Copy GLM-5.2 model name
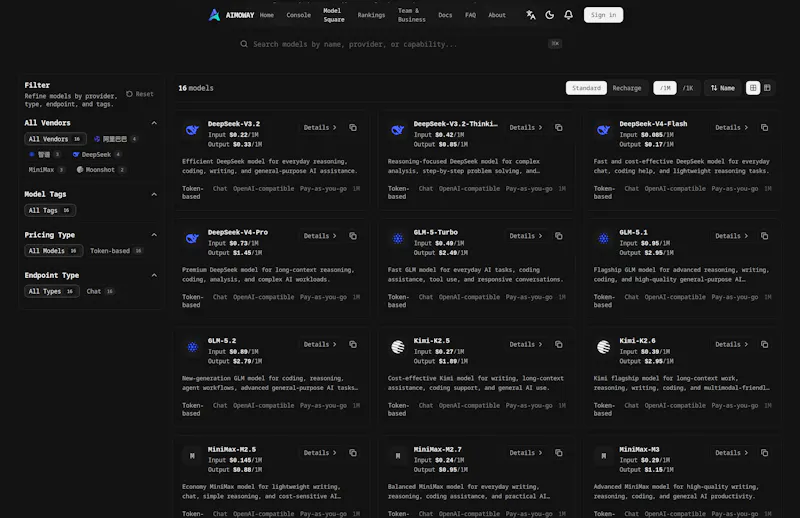800x518 pixels. (353, 344)
